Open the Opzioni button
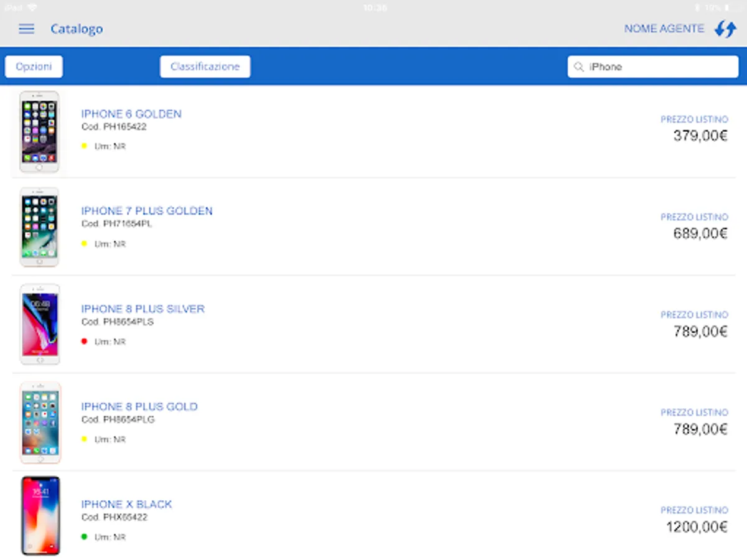Image resolution: width=747 pixels, height=560 pixels. 34,67
